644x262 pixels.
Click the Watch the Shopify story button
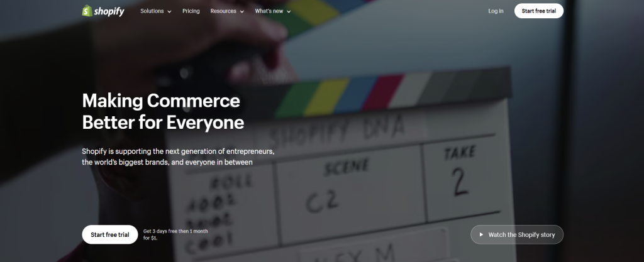pos(517,234)
